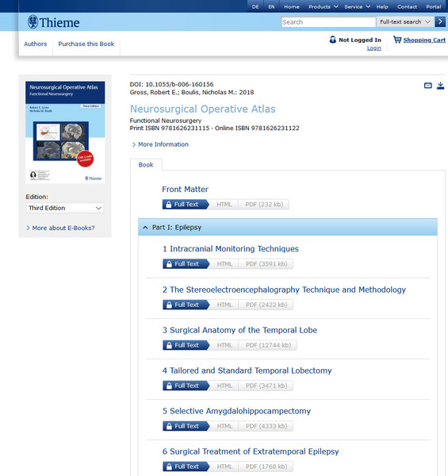Image resolution: width=448 pixels, height=476 pixels.
Task: Go to Home in top navigation
Action: pos(292,6)
